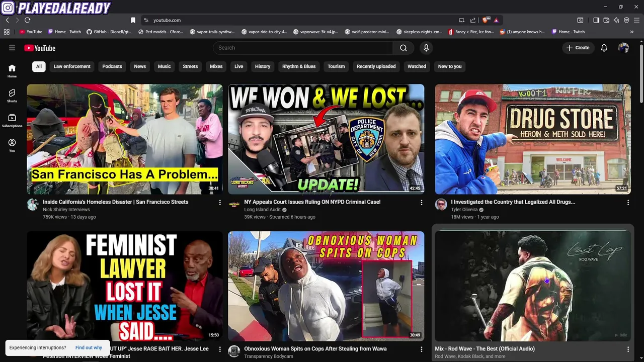The height and width of the screenshot is (362, 644).
Task: Click the share icon in the address bar
Action: point(473,20)
